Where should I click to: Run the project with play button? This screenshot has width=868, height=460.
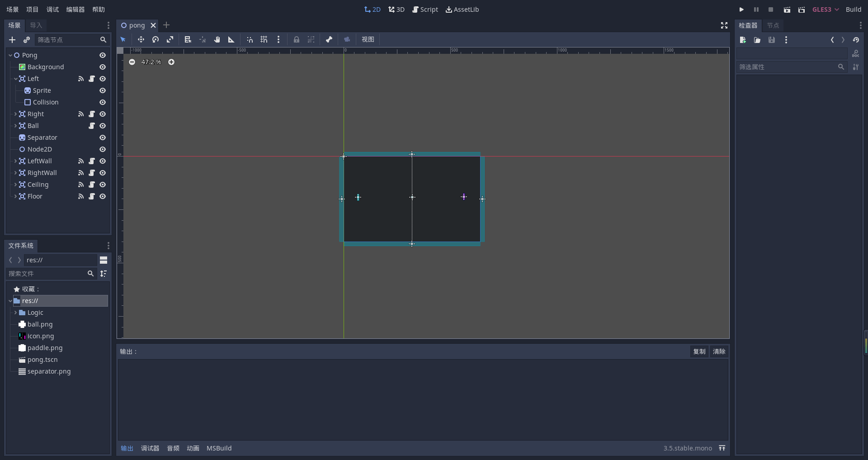click(741, 9)
